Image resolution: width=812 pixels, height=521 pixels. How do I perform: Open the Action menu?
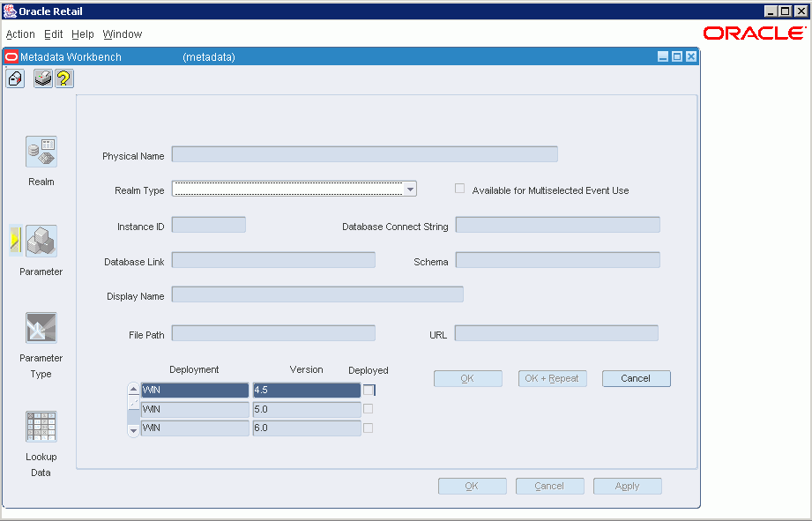[20, 34]
